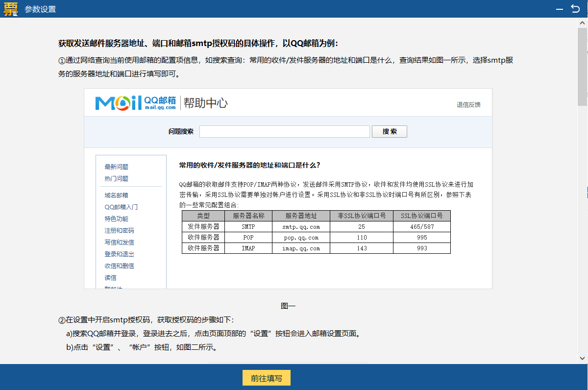Go to 写信和发信 help category
588x390 pixels.
tap(119, 243)
